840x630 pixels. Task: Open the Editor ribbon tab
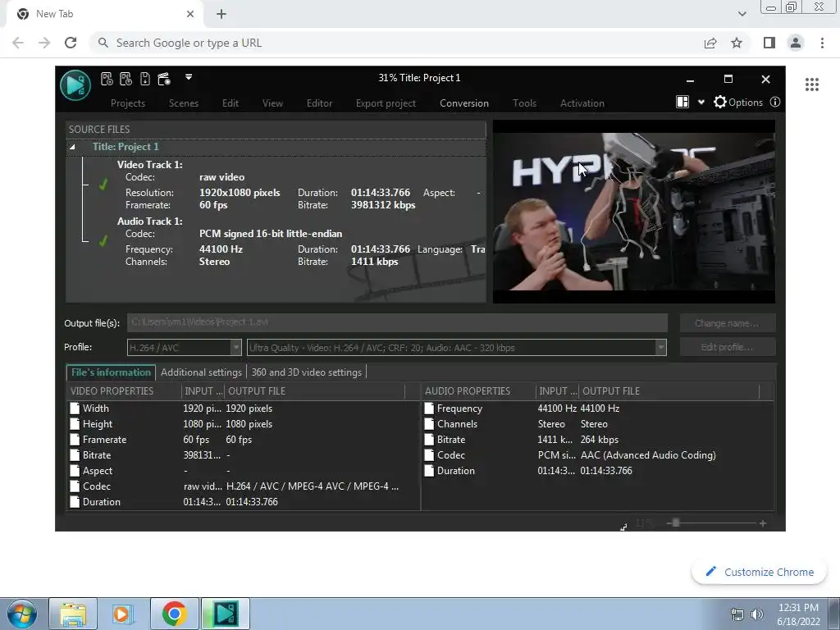pos(319,103)
